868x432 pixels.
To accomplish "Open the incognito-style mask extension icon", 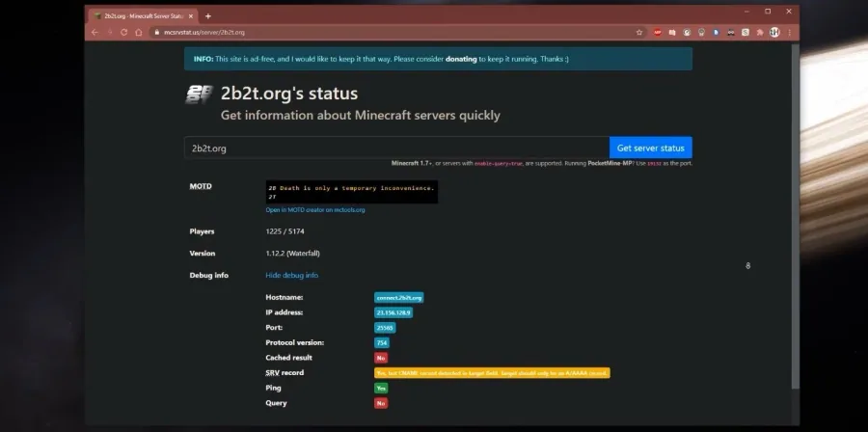I will click(x=731, y=32).
